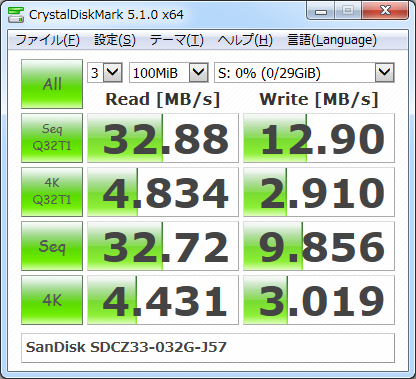
Task: Click the Write [MB/s] column header
Action: coord(319,99)
